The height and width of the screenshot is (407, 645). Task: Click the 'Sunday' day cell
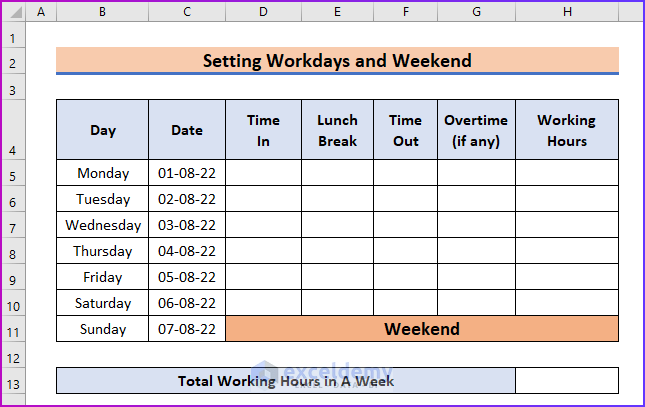point(103,329)
